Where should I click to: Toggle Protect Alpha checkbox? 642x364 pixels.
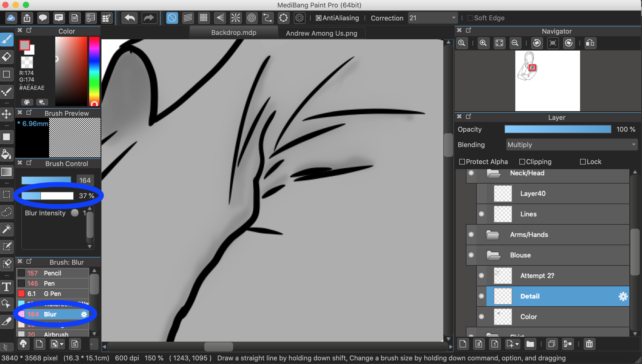(463, 161)
